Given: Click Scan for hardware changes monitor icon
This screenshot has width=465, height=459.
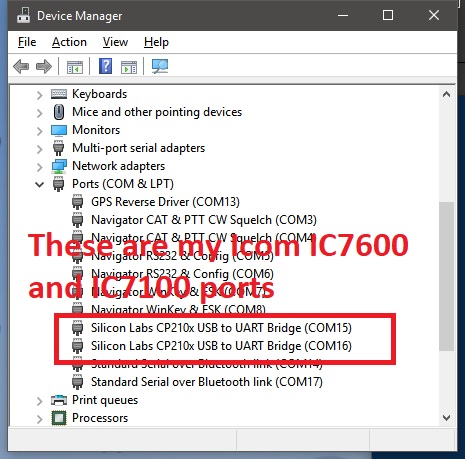Looking at the screenshot, I should coord(160,66).
